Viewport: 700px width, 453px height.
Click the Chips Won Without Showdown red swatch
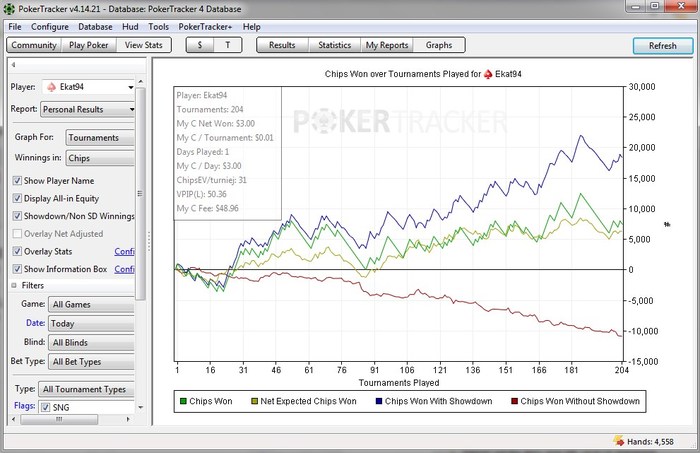click(514, 401)
